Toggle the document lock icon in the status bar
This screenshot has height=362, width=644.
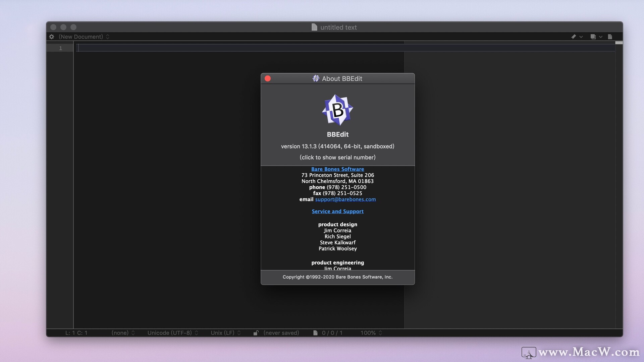tap(256, 333)
